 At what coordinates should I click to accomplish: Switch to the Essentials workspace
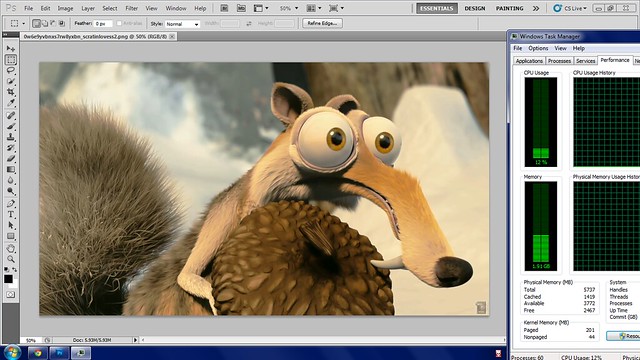437,8
